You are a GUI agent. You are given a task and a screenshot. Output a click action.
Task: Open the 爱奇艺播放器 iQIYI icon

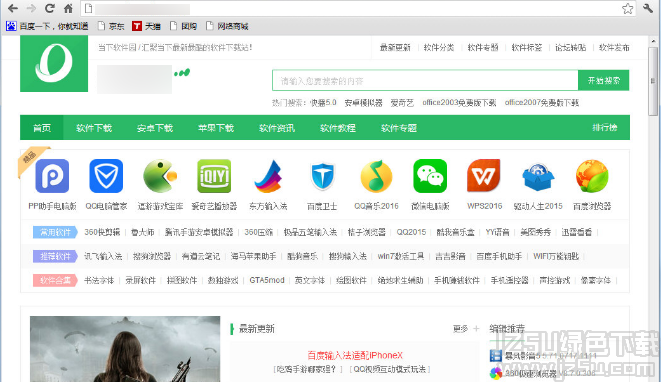(x=214, y=176)
